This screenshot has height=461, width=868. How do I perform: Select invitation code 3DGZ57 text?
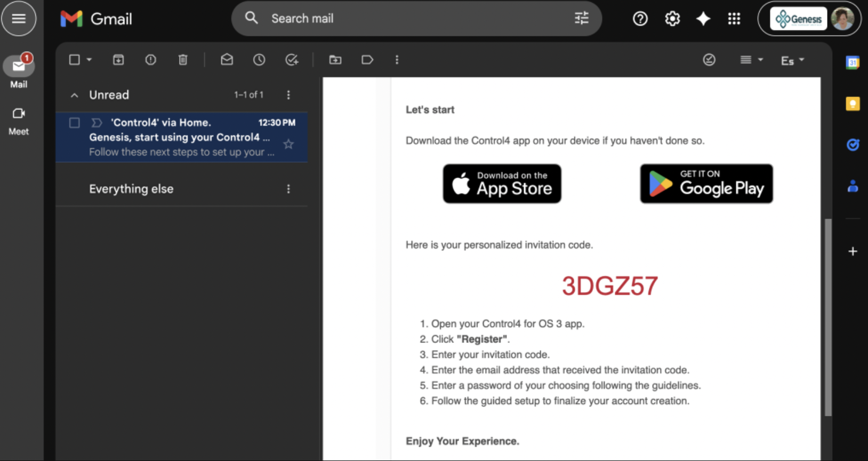(610, 286)
